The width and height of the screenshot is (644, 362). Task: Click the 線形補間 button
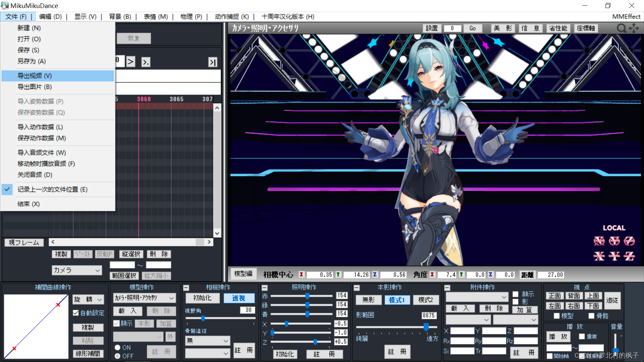[88, 354]
